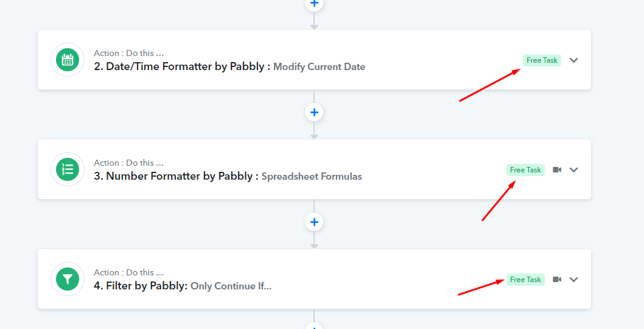644x329 pixels.
Task: Add step below Filter by Pabbly
Action: tap(314, 326)
